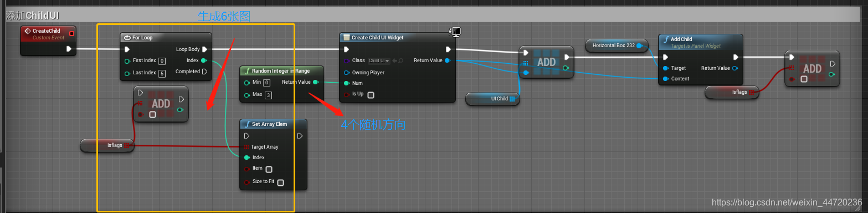The width and height of the screenshot is (868, 213).
Task: Click the For Loop Completed exec pin
Action: [204, 71]
